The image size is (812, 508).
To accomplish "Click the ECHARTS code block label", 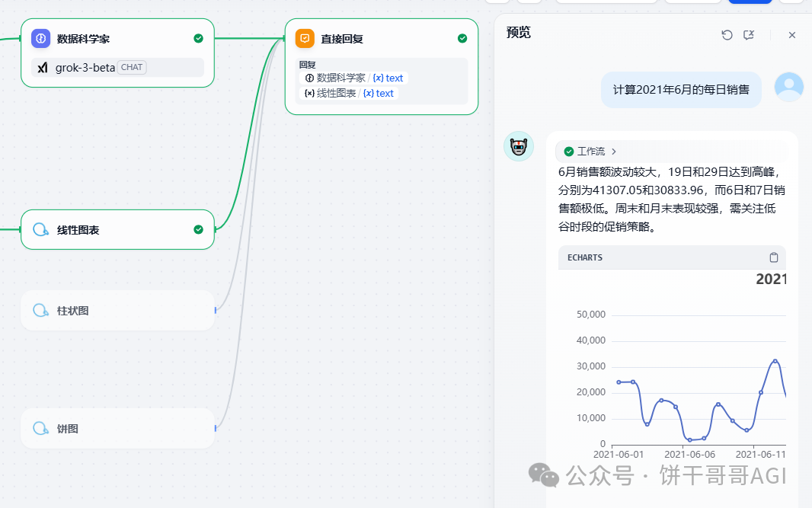I will (x=585, y=257).
